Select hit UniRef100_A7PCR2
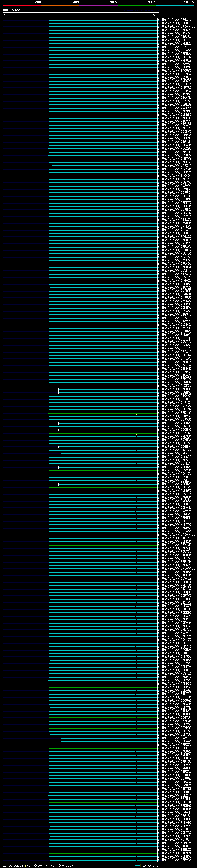 [177, 30]
